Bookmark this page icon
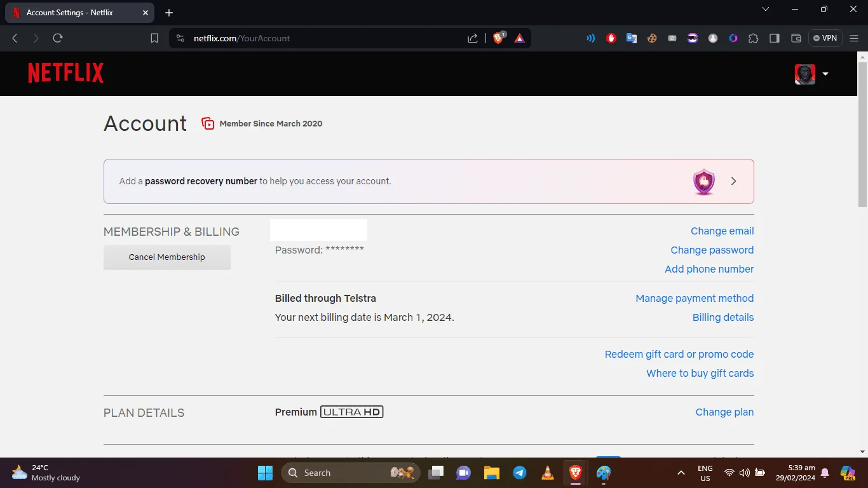This screenshot has width=868, height=488. (154, 38)
